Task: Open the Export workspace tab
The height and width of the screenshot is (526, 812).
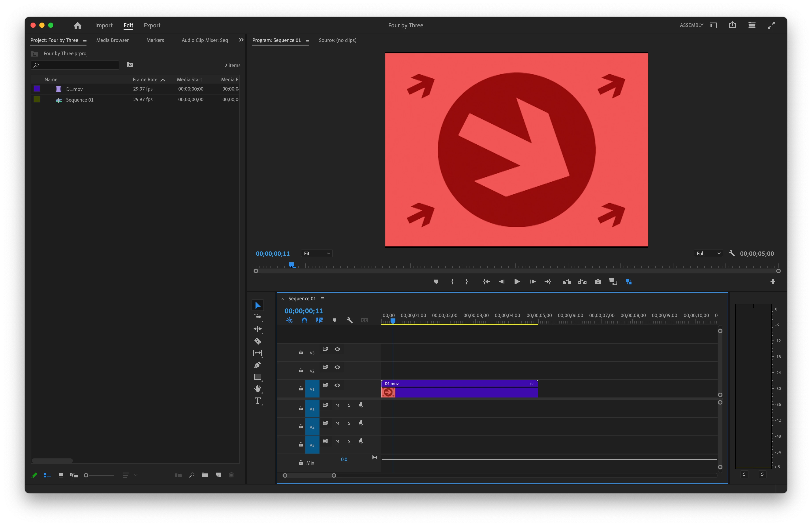Action: tap(152, 25)
